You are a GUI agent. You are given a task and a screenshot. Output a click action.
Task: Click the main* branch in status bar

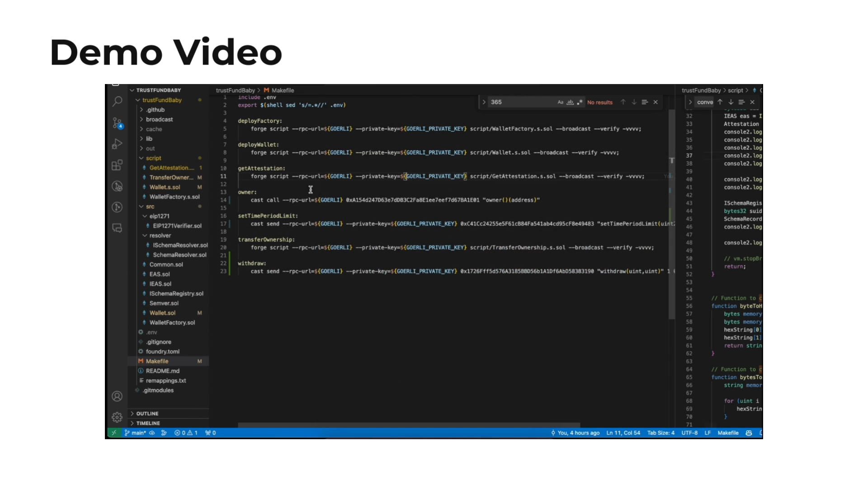click(135, 433)
